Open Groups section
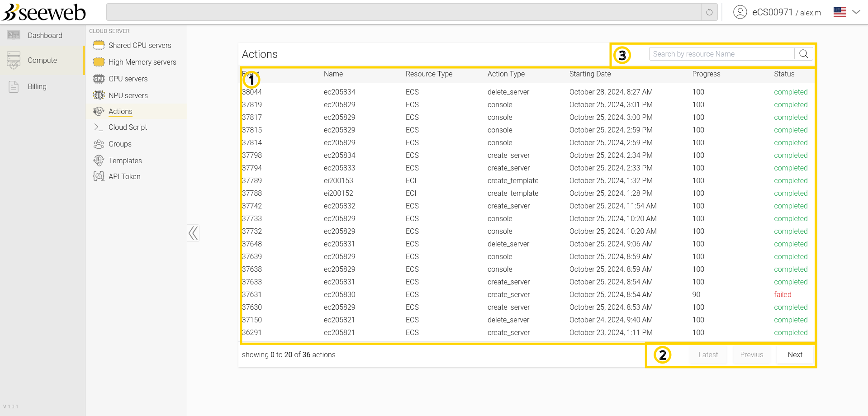 [120, 144]
